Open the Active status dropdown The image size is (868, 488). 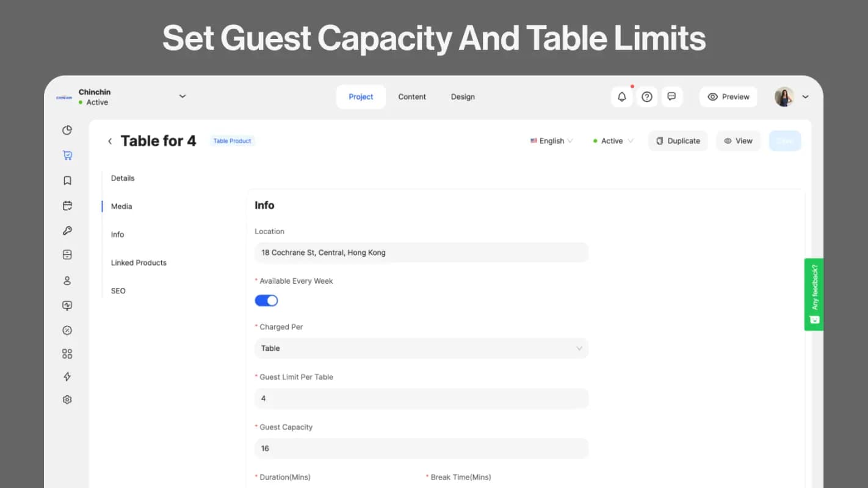[x=612, y=141]
